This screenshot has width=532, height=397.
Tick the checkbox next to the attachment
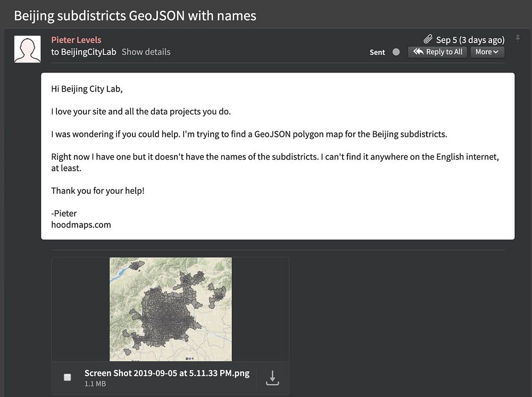pos(68,377)
